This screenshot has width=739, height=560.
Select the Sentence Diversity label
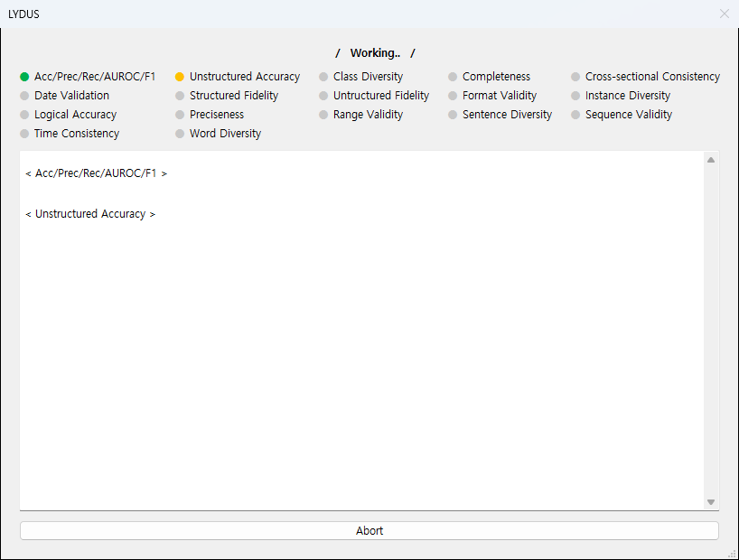click(507, 115)
